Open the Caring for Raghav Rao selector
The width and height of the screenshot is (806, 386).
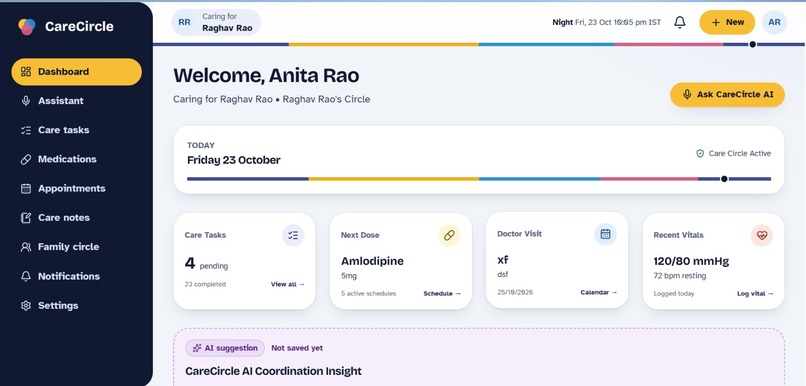pos(216,22)
